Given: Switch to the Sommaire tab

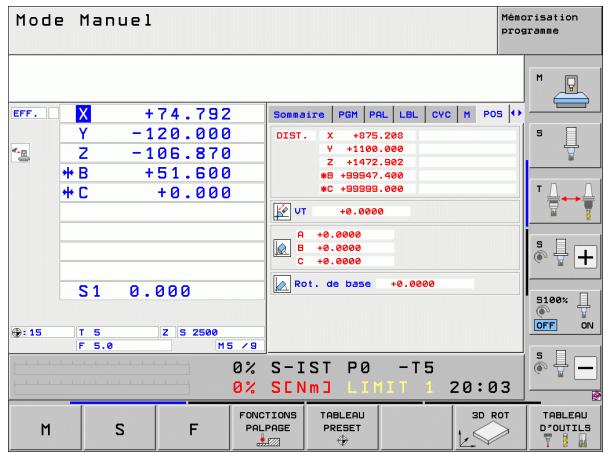Looking at the screenshot, I should click(x=299, y=115).
